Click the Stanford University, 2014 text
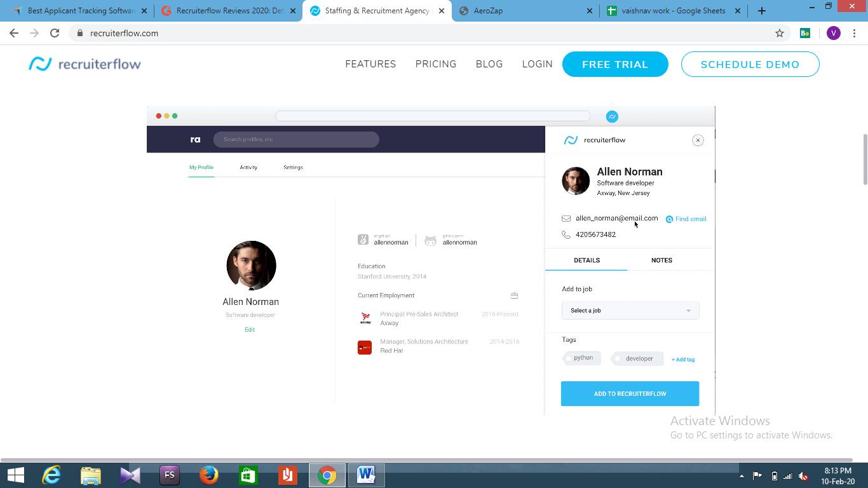Image resolution: width=868 pixels, height=488 pixels. 392,277
